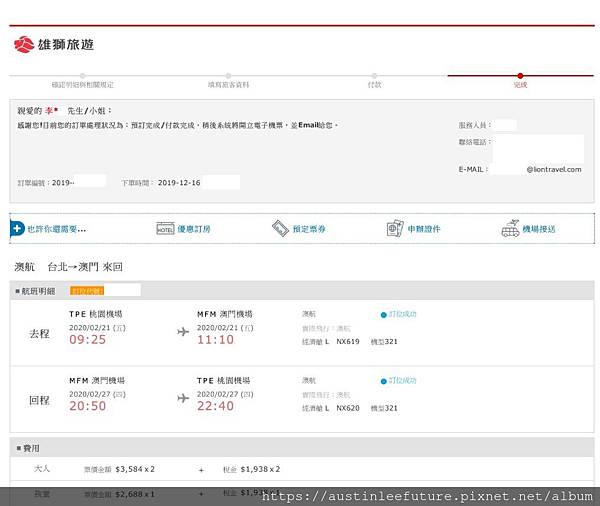Click adult fare $3,584 x 2
600x506 pixels.
click(x=135, y=469)
